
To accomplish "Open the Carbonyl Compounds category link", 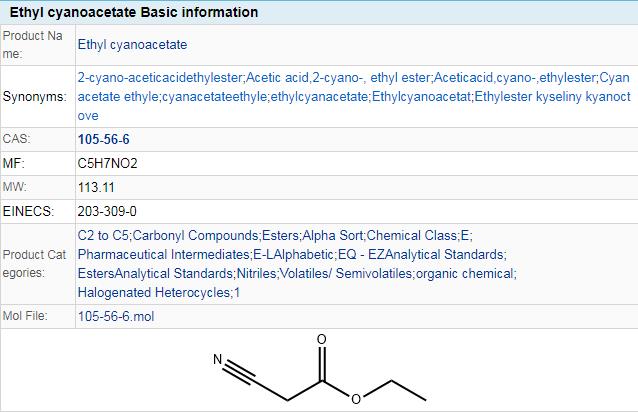I will [187, 235].
